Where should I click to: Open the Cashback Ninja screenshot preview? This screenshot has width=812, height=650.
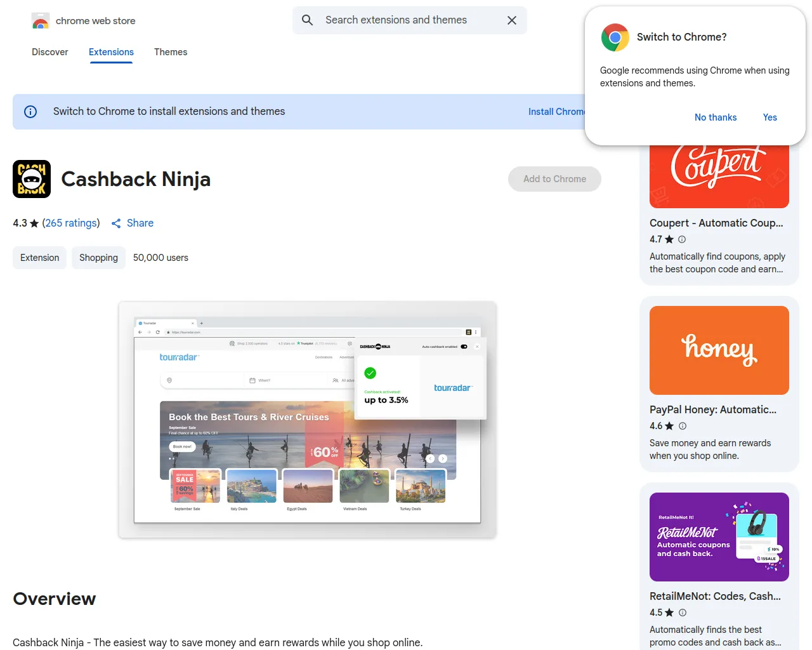point(307,420)
